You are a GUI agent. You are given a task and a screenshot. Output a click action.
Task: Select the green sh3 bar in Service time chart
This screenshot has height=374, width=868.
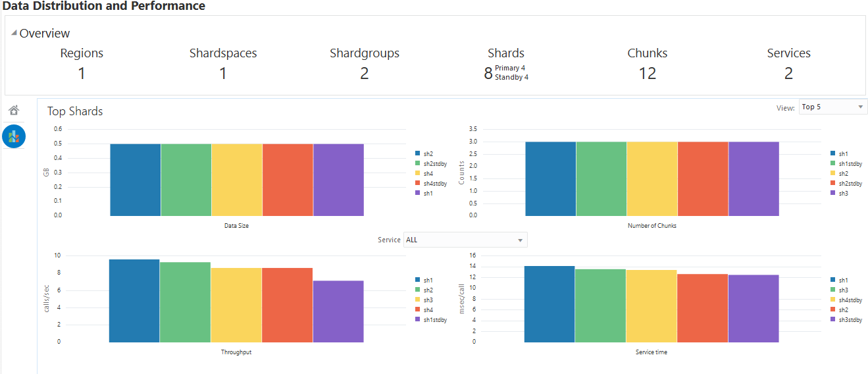coord(601,306)
